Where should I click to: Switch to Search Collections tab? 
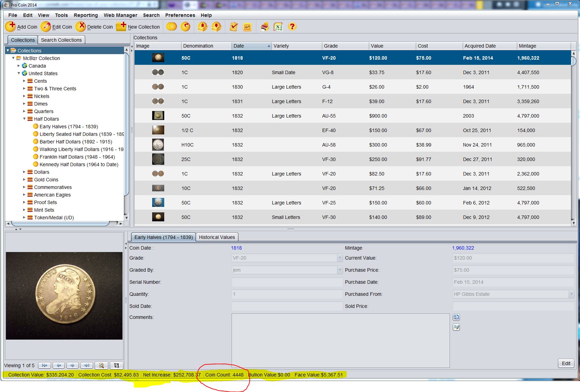pyautogui.click(x=61, y=40)
